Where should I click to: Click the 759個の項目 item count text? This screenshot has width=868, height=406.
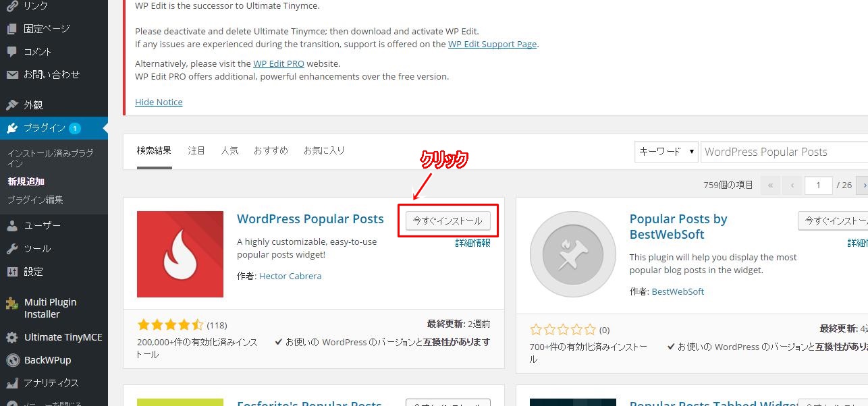pos(728,185)
